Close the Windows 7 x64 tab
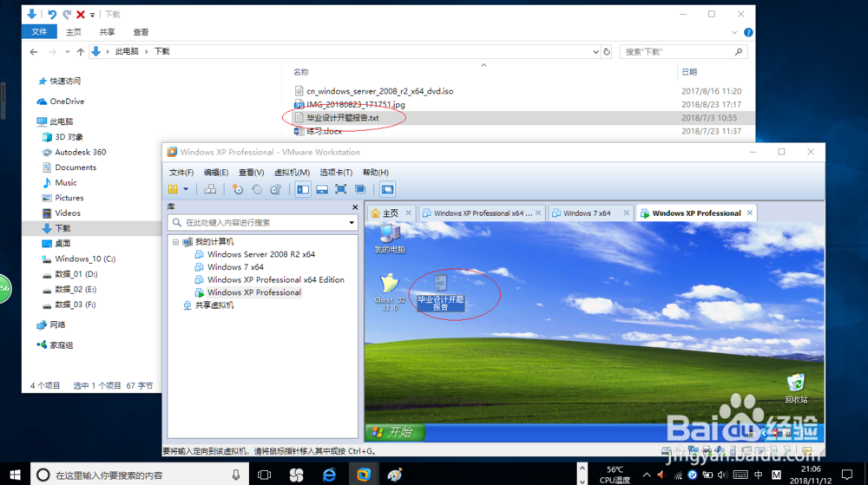 (x=626, y=213)
